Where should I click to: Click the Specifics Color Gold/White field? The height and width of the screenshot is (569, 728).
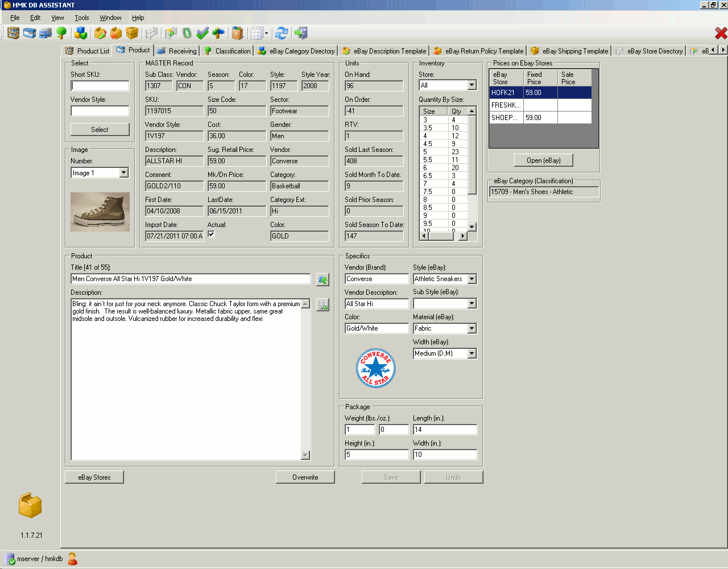pyautogui.click(x=377, y=328)
